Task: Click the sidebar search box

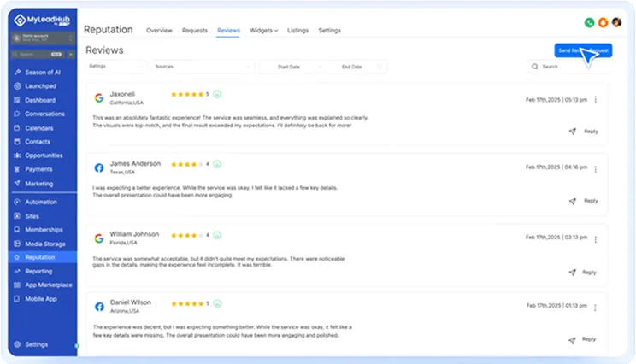Action: 38,55
